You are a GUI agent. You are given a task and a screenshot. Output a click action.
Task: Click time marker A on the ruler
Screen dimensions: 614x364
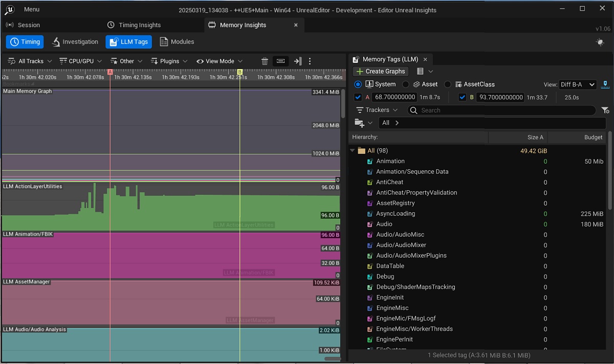(x=110, y=72)
